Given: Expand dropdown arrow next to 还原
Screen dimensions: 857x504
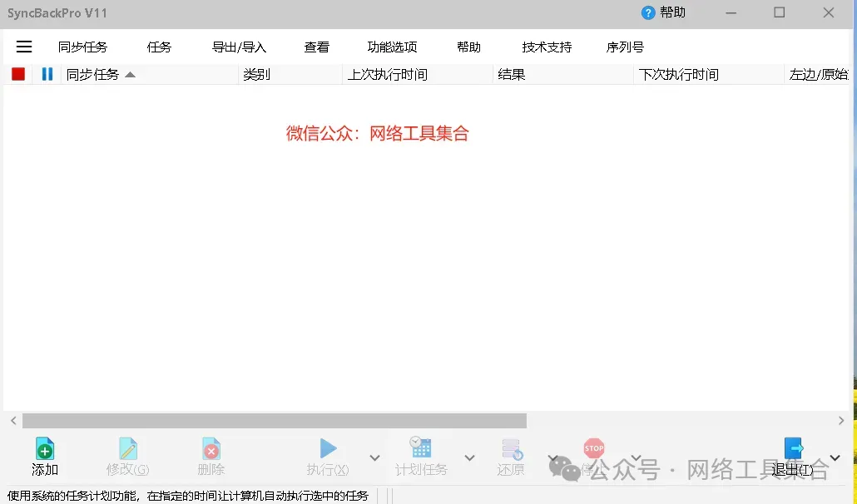Looking at the screenshot, I should [x=553, y=457].
